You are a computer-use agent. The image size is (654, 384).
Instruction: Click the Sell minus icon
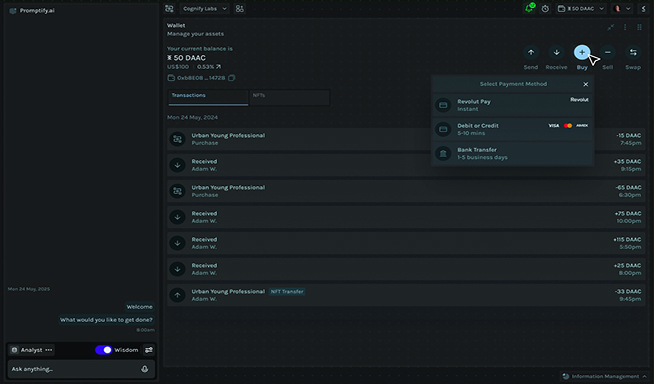pos(607,53)
